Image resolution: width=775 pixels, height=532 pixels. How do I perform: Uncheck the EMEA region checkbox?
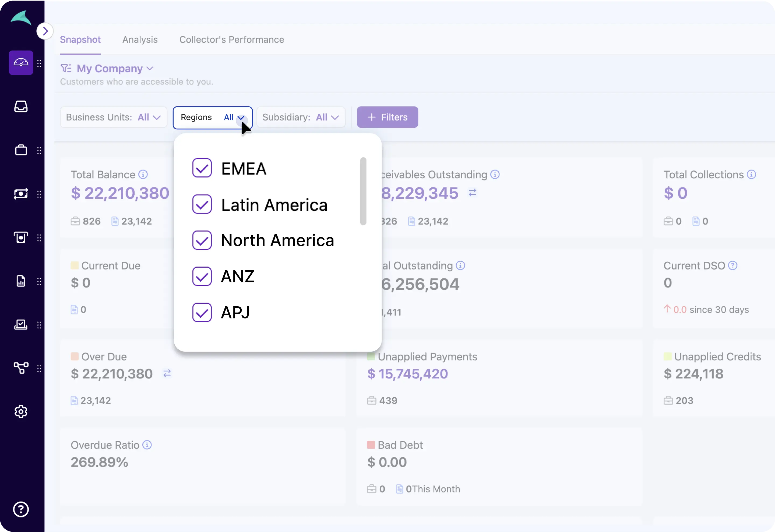point(202,168)
